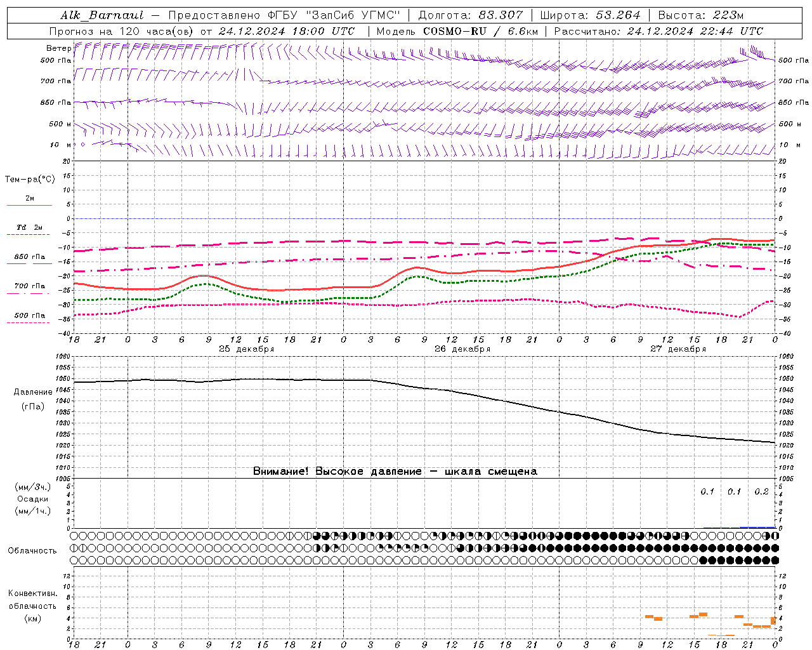Select the longitude value 83.307

coord(501,15)
